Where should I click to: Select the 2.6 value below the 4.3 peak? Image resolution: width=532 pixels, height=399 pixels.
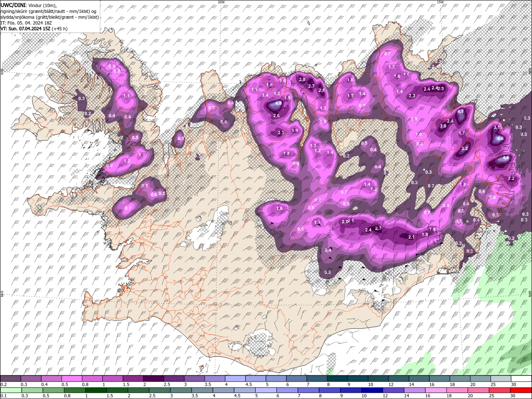(276, 116)
